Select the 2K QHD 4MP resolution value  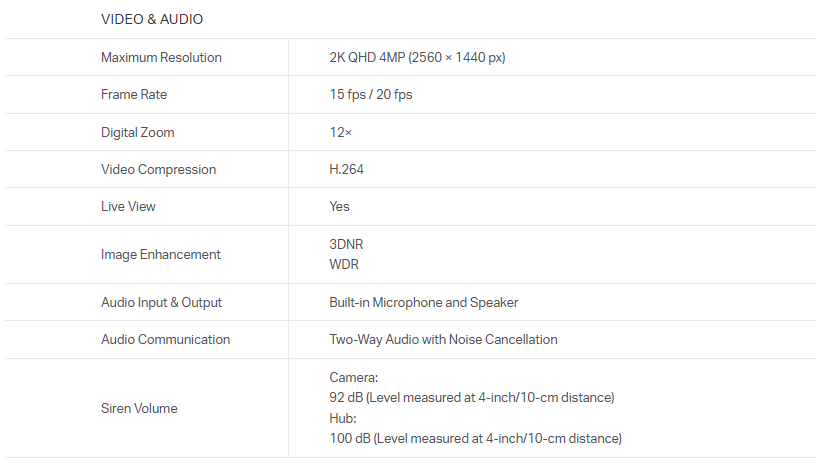pyautogui.click(x=417, y=57)
